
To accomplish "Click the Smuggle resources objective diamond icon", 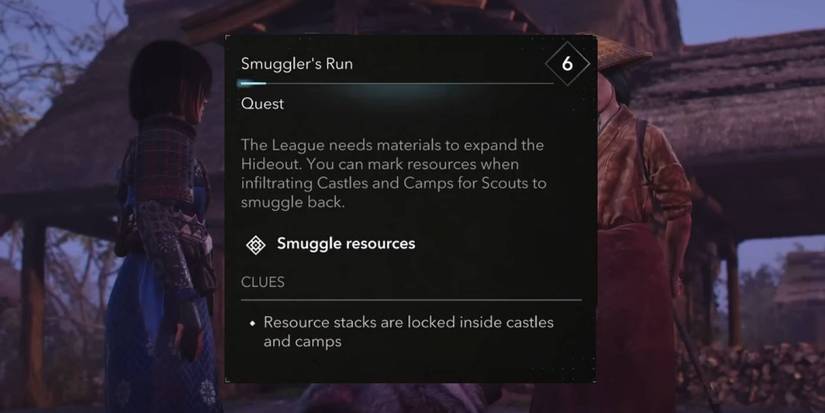I will click(x=256, y=245).
